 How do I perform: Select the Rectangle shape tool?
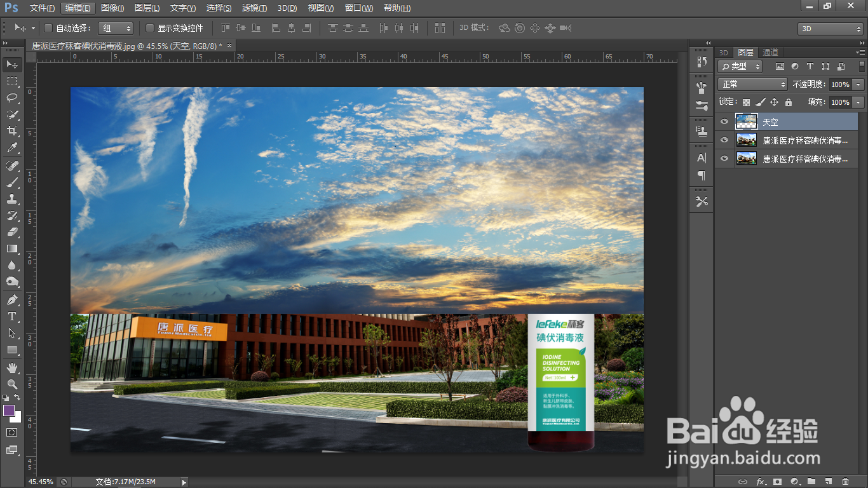[12, 349]
